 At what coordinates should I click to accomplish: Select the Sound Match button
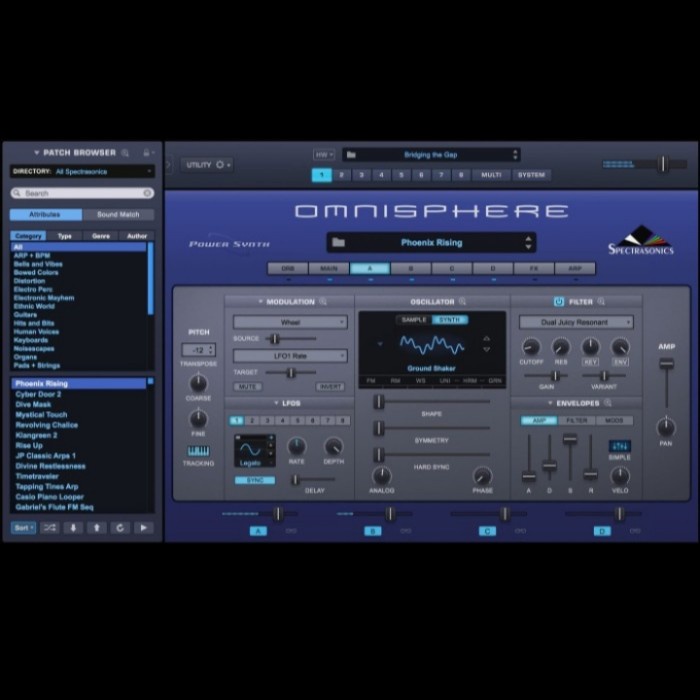tap(118, 215)
